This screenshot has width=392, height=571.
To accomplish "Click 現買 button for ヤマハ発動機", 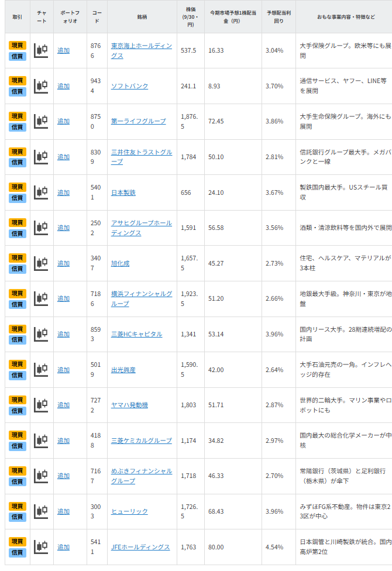I will (18, 400).
